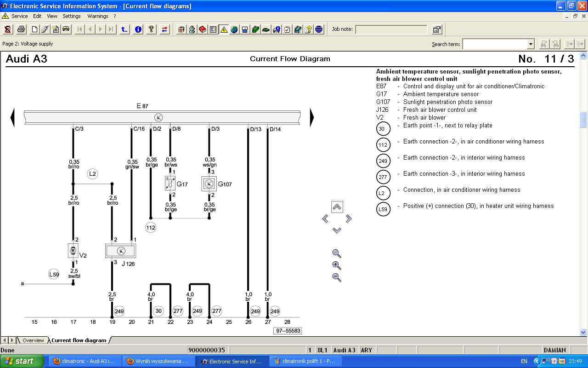Open the Edit menu
Image resolution: width=588 pixels, height=368 pixels.
click(37, 16)
